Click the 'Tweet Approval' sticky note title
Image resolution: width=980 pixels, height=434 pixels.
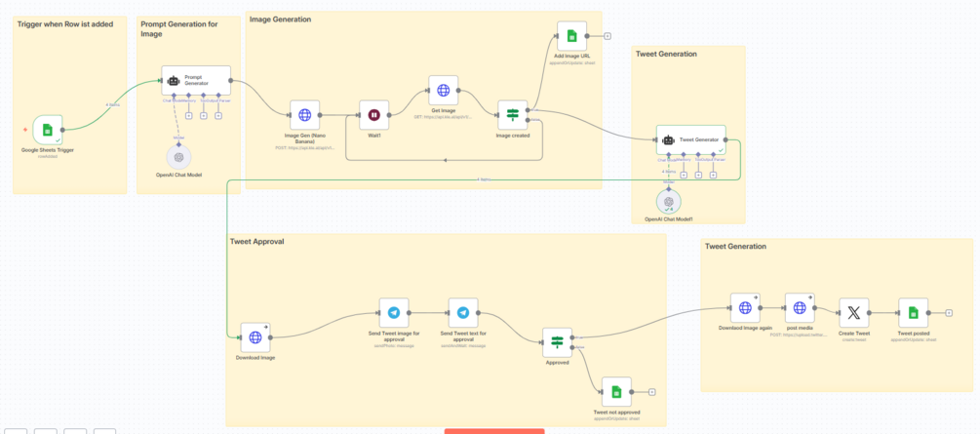coord(256,242)
